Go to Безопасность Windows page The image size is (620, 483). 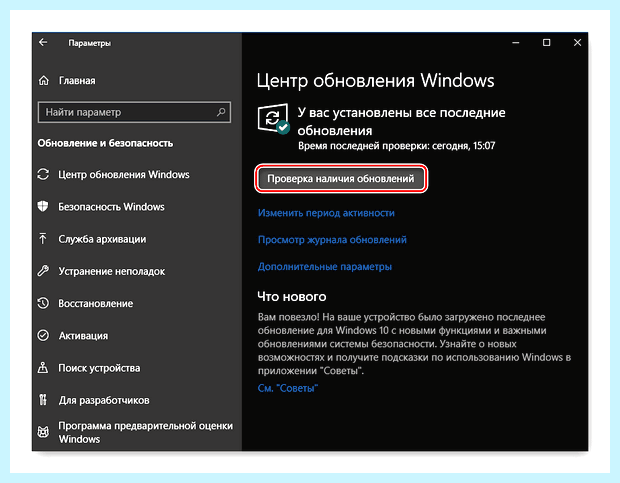111,207
